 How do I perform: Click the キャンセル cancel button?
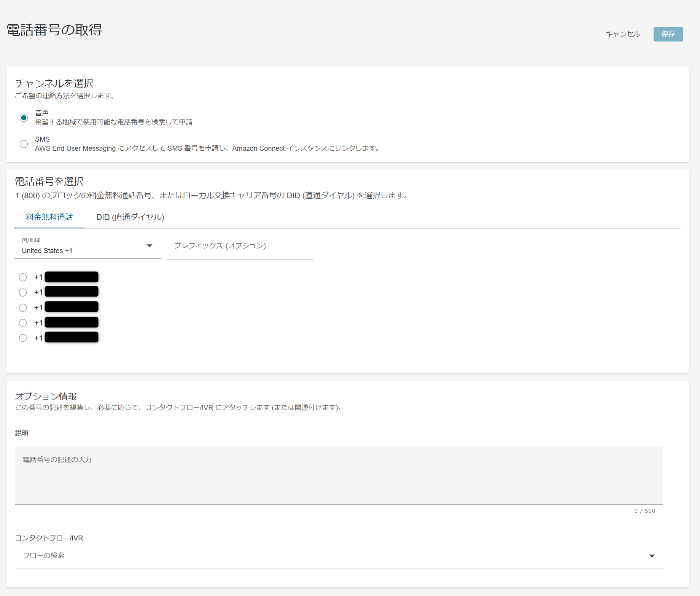point(623,34)
